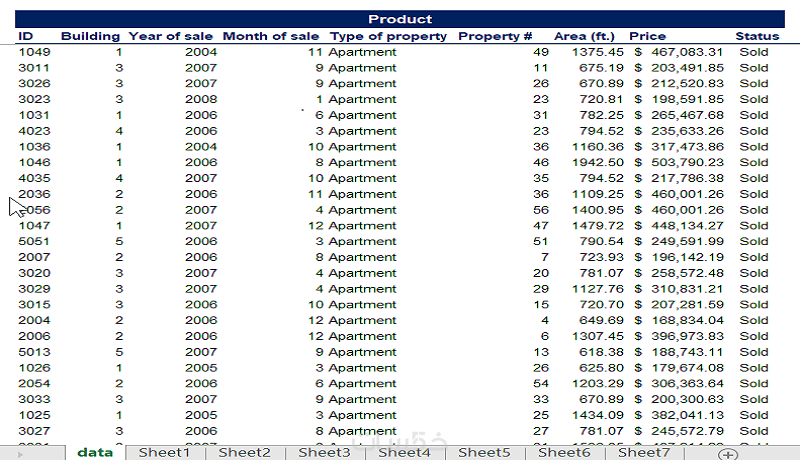Select ID cell 1046

point(34,162)
